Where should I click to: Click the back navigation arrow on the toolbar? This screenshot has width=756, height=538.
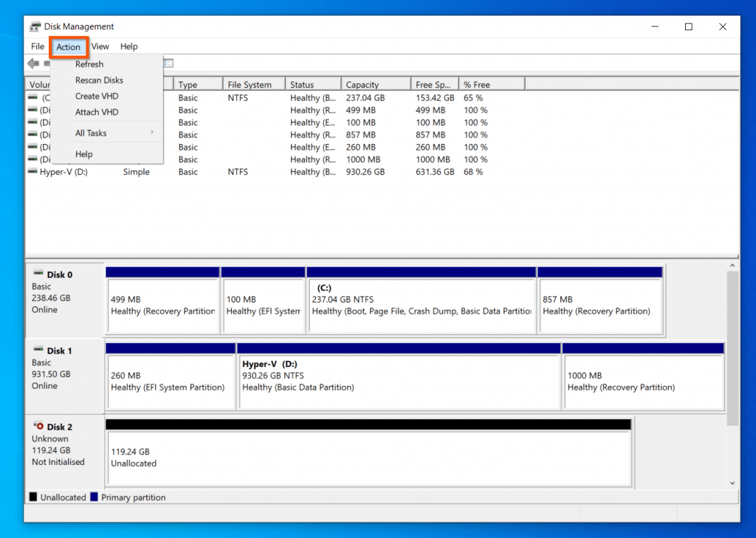32,63
